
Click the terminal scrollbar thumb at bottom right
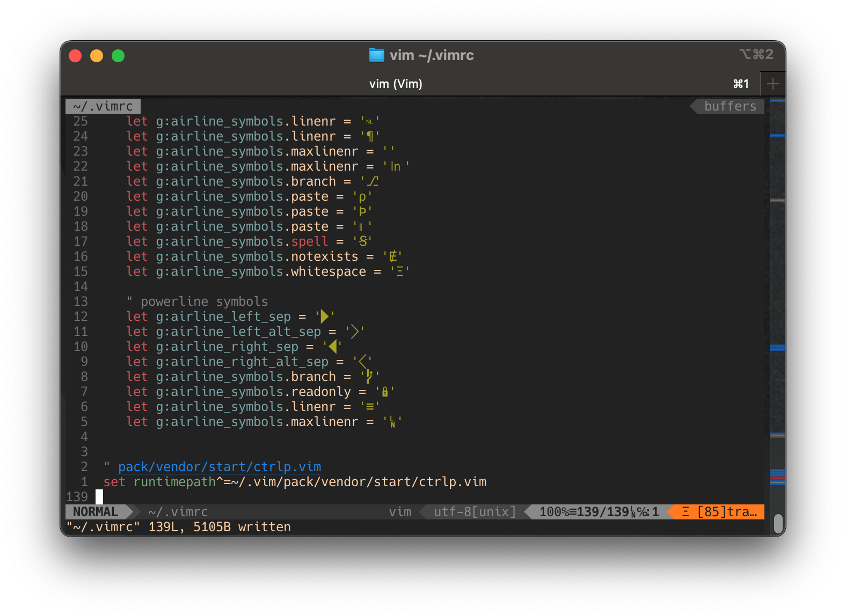pos(778,524)
